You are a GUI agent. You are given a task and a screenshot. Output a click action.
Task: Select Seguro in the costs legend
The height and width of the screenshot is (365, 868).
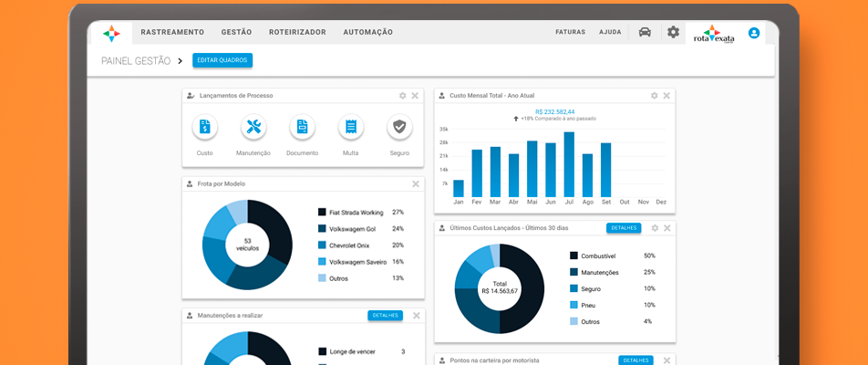[x=613, y=288]
